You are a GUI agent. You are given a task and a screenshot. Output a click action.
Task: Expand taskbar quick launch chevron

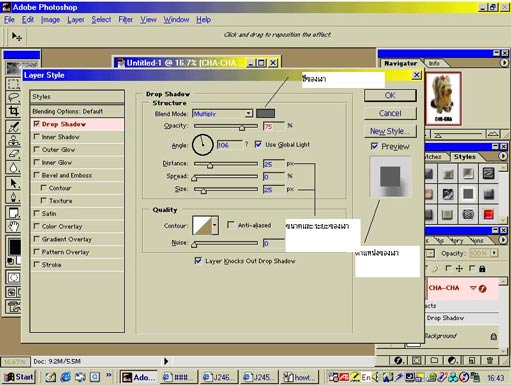(109, 375)
